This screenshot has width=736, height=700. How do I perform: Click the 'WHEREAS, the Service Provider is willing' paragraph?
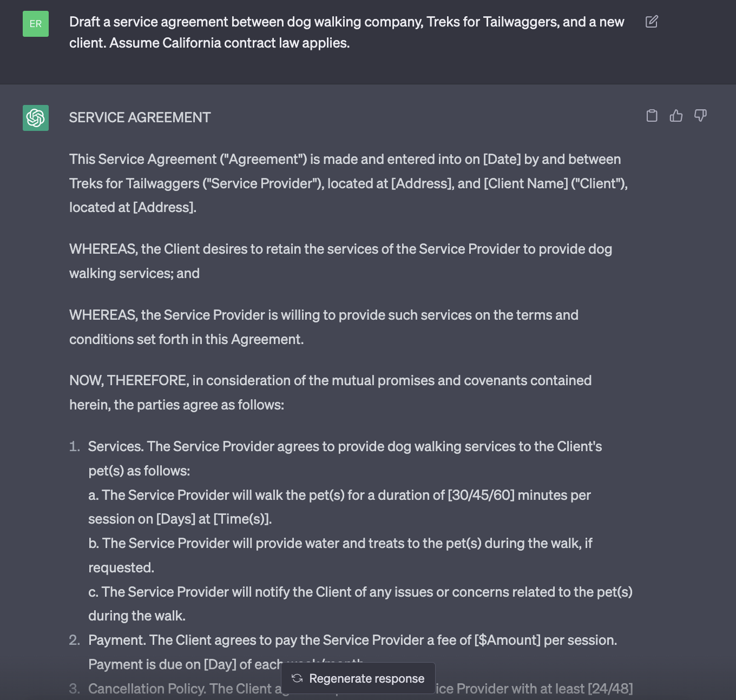324,327
